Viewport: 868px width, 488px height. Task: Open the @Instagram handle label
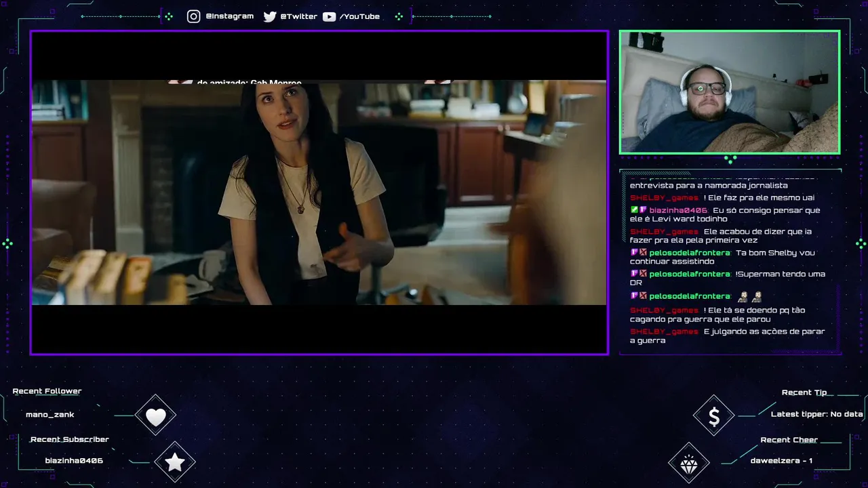[x=229, y=16]
